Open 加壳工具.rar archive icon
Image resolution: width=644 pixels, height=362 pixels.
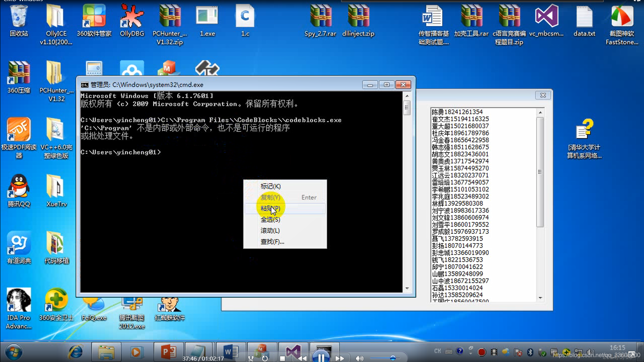tap(471, 20)
